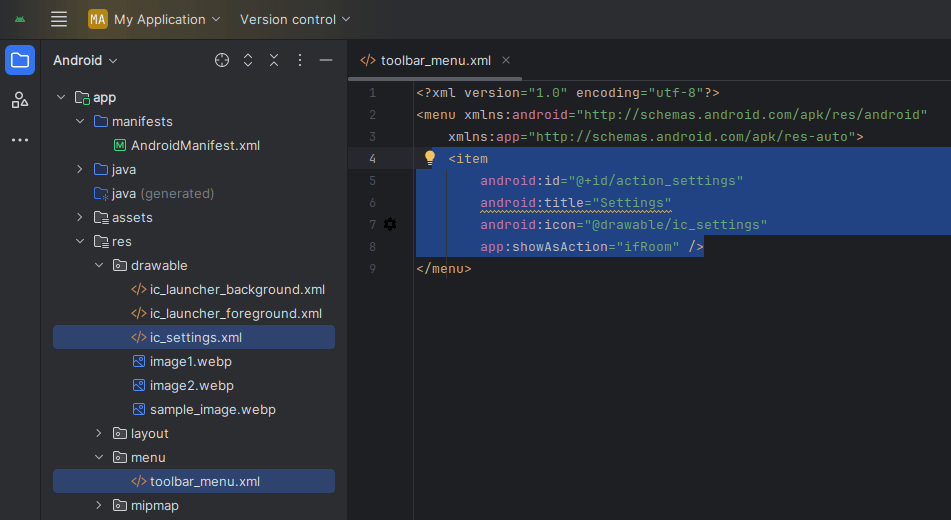This screenshot has height=520, width=951.
Task: Click the assets folder label
Action: (x=132, y=217)
